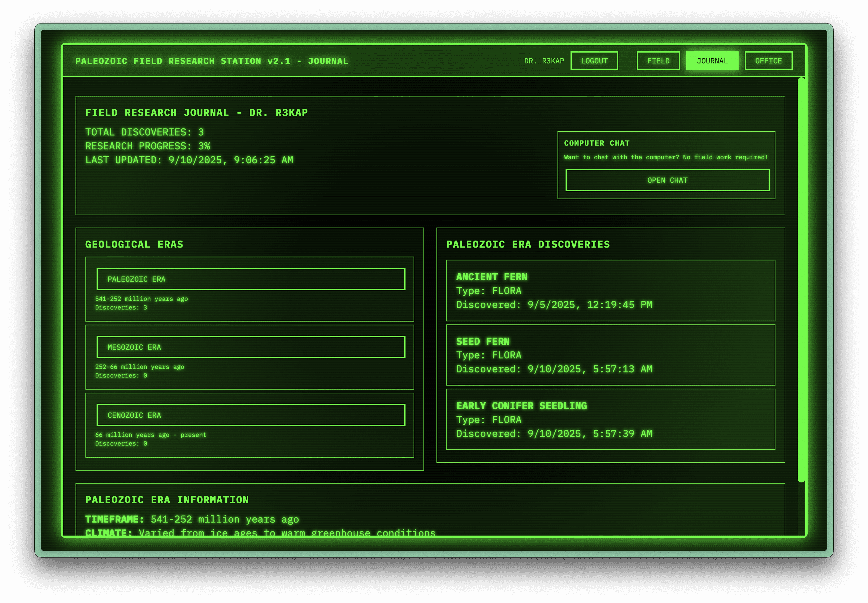Click the OPEN CHAT button
The height and width of the screenshot is (603, 868).
point(667,180)
